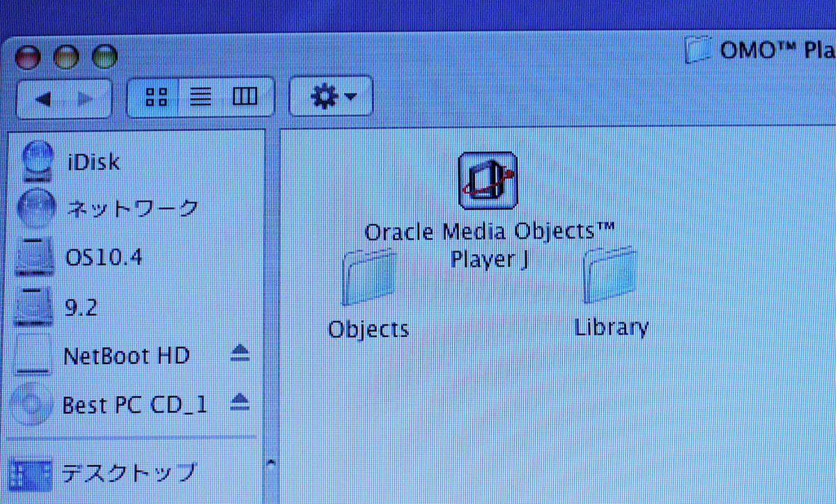Select the デスクトップ label in sidebar
Image resolution: width=836 pixels, height=504 pixels.
pyautogui.click(x=128, y=473)
